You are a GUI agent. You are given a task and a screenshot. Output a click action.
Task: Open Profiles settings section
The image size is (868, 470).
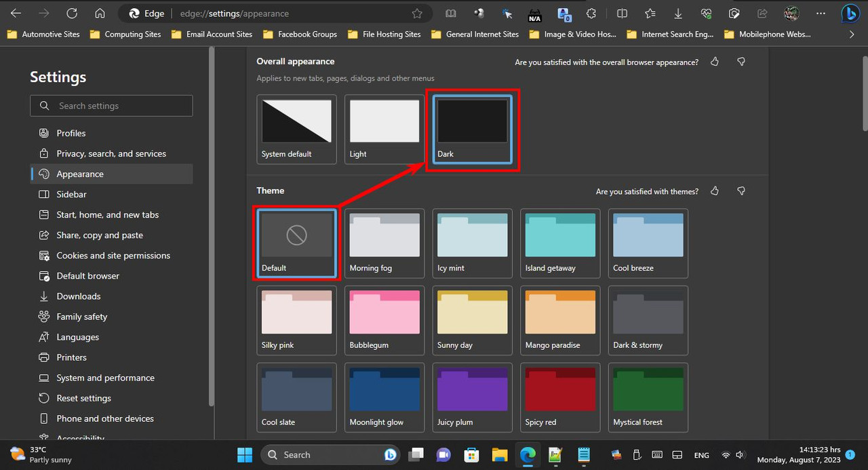click(x=111, y=133)
